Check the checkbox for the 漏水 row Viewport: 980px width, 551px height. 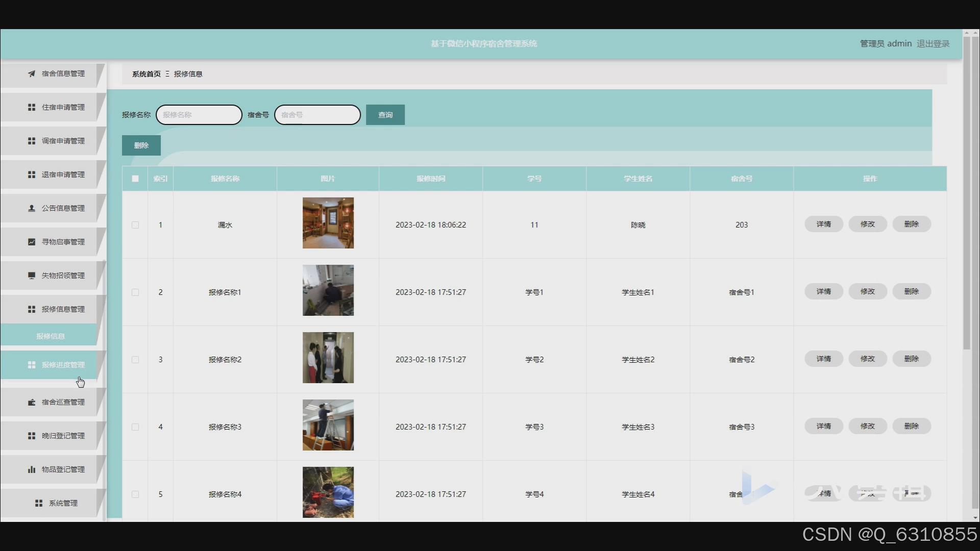(135, 225)
